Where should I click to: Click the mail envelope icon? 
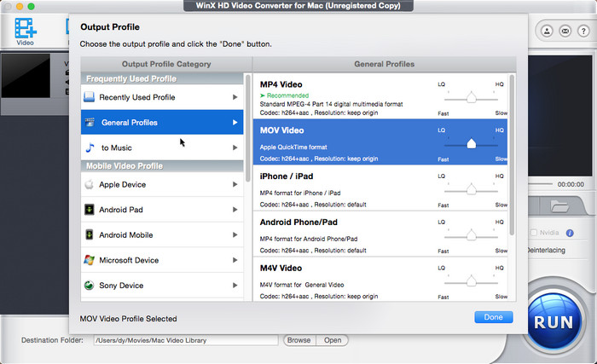(565, 32)
